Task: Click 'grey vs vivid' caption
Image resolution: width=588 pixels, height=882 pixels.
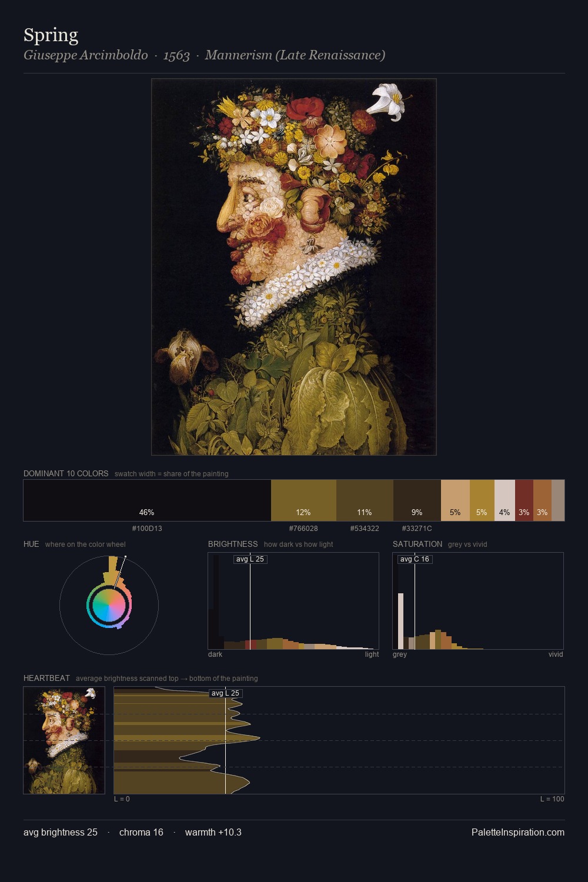Action: [467, 544]
